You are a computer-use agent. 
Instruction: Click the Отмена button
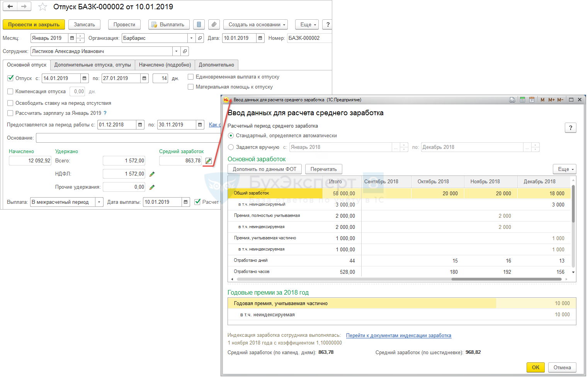[x=562, y=367]
